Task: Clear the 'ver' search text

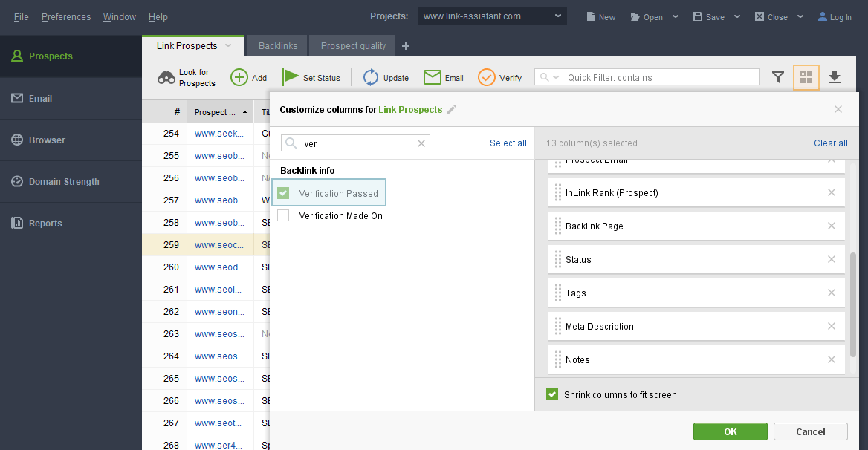Action: coord(421,143)
